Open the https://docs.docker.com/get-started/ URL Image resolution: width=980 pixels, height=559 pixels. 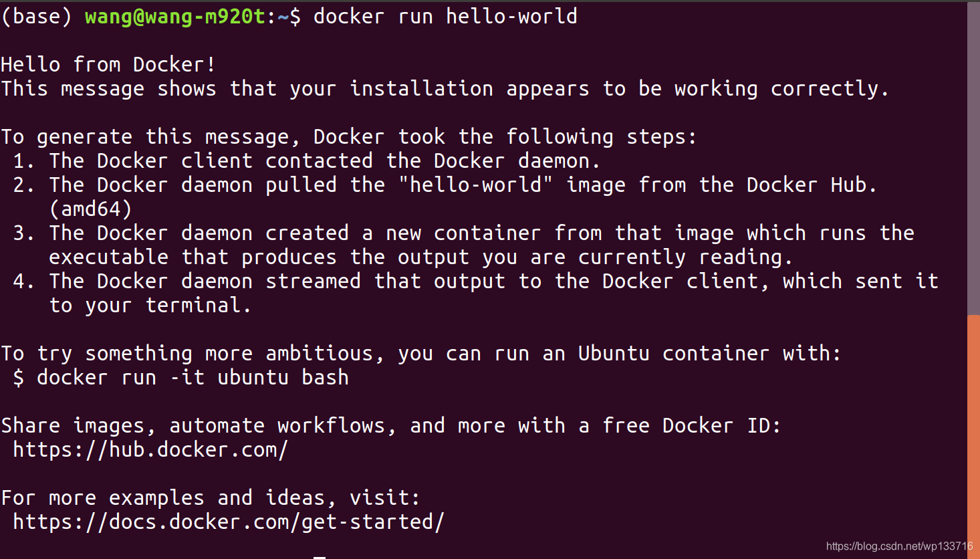(x=229, y=522)
